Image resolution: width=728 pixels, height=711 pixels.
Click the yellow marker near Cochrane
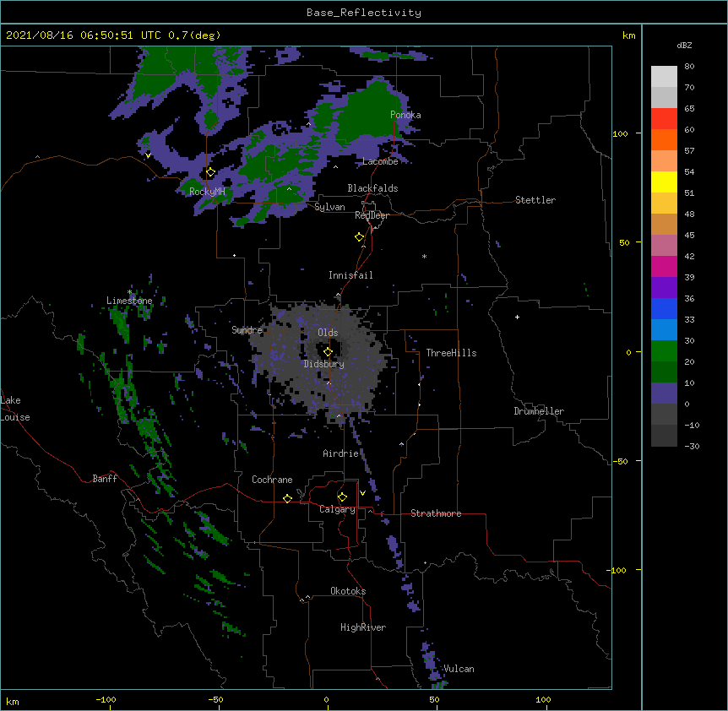[x=287, y=498]
